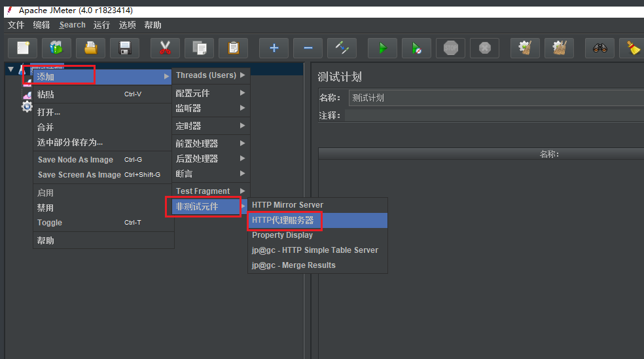This screenshot has width=644, height=359.
Task: Click the Paste clipboard icon
Action: (233, 48)
